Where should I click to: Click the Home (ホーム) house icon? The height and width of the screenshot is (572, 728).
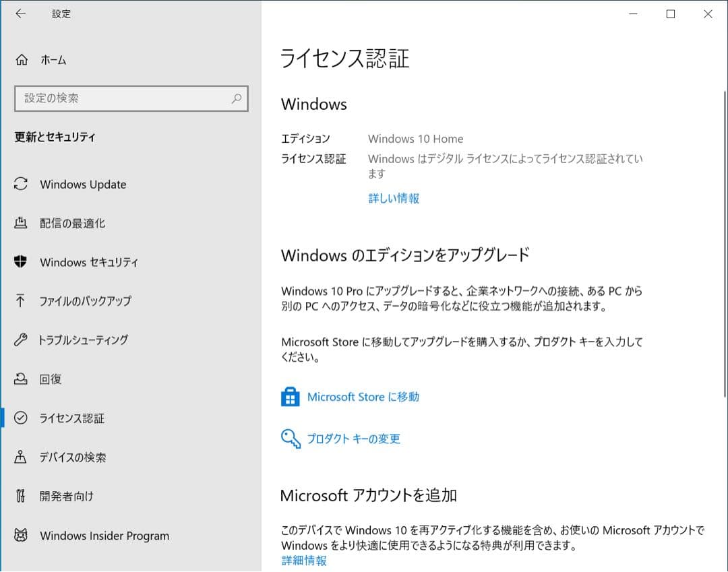coord(22,60)
